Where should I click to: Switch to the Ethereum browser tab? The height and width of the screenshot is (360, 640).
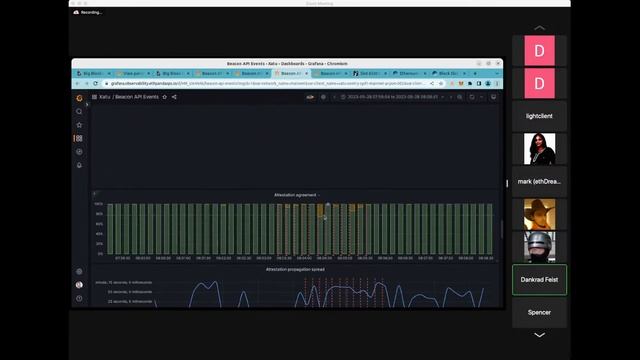click(x=409, y=73)
